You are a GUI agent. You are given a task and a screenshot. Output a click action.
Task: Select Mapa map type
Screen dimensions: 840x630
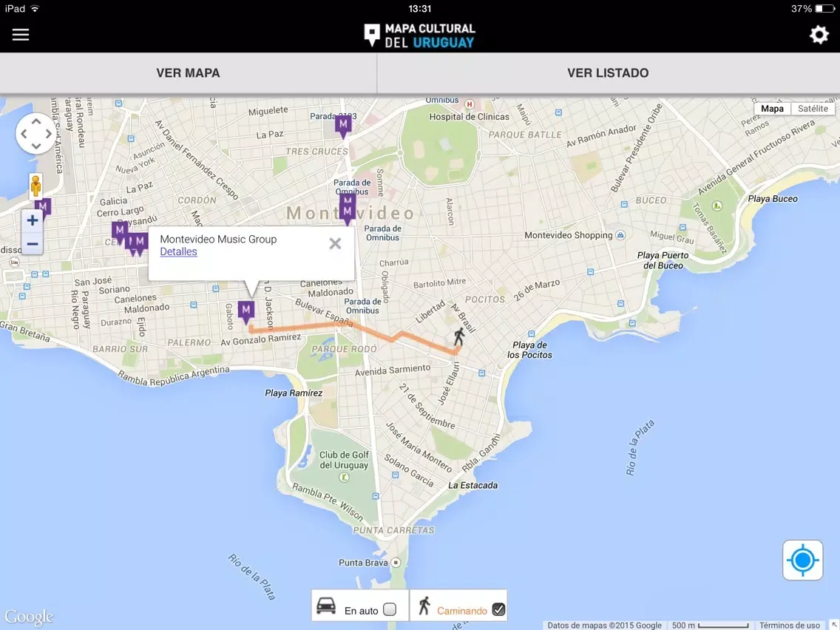point(772,109)
